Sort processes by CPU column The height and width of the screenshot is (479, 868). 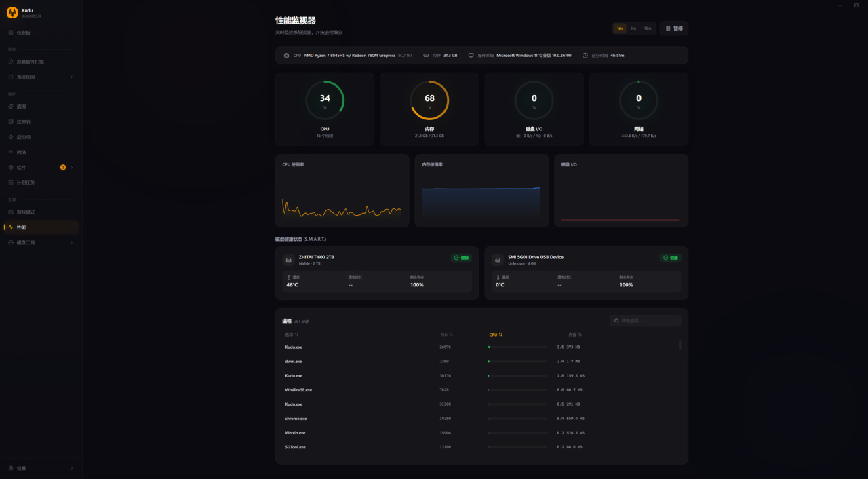pyautogui.click(x=496, y=334)
